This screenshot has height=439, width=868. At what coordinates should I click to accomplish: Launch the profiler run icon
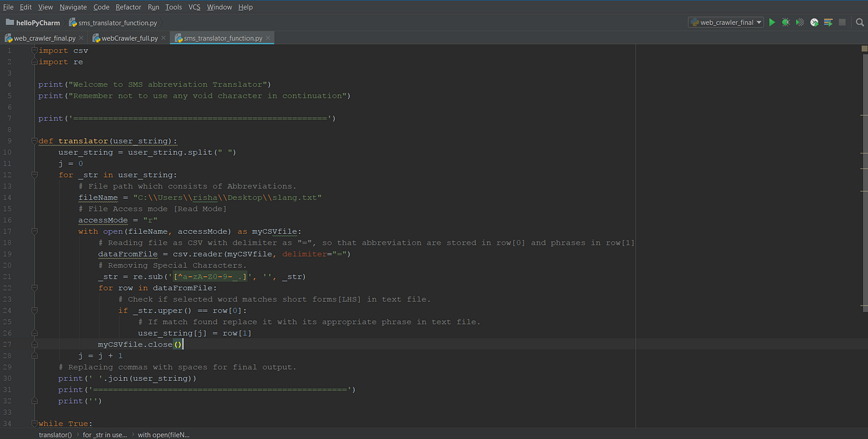click(x=814, y=22)
